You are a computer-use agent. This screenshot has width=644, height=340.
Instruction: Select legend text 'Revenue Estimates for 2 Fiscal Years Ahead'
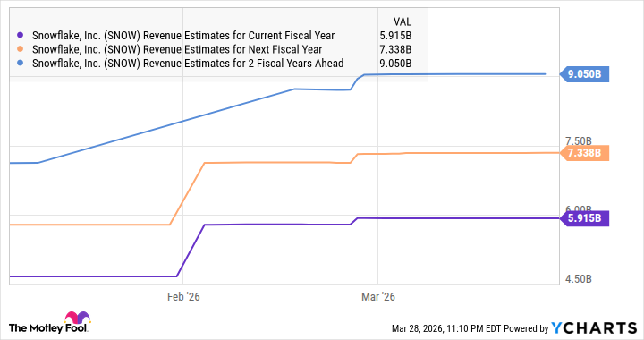click(x=243, y=64)
